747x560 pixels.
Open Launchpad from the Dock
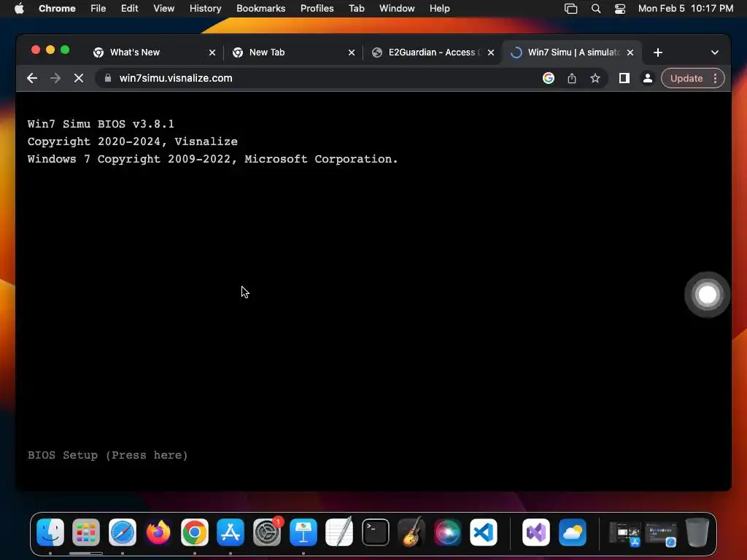click(86, 532)
